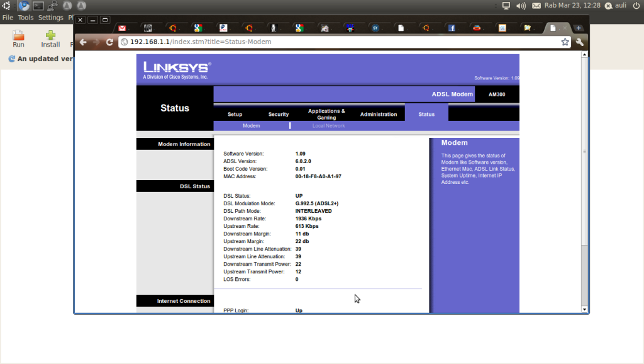Image resolution: width=644 pixels, height=364 pixels.
Task: Open the network computers launcher in panel
Action: [x=53, y=5]
